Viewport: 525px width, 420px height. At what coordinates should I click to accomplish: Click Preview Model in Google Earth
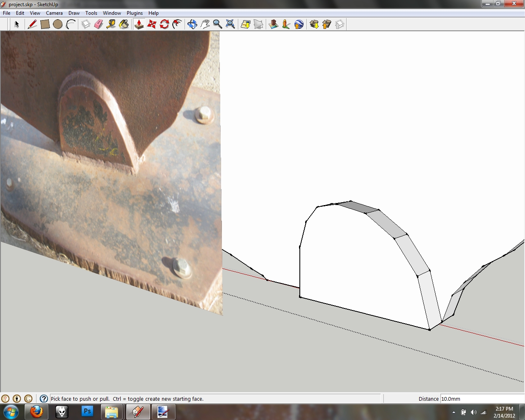(x=299, y=24)
